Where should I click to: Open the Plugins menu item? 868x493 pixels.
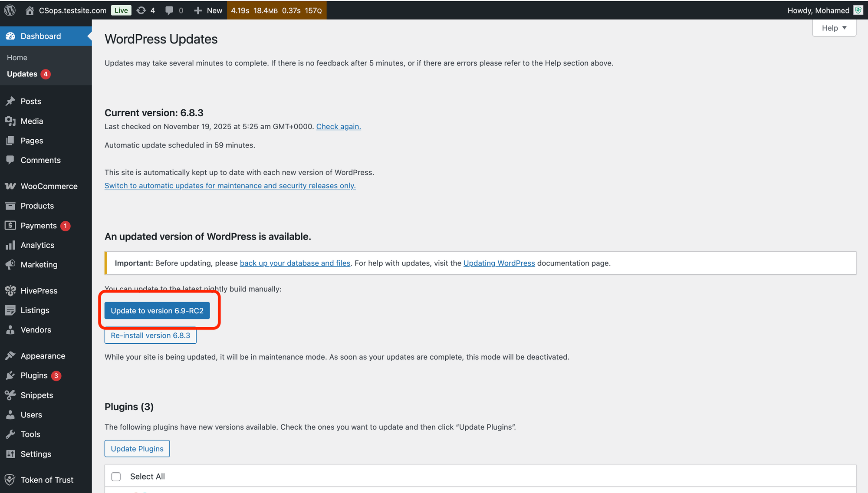[34, 375]
